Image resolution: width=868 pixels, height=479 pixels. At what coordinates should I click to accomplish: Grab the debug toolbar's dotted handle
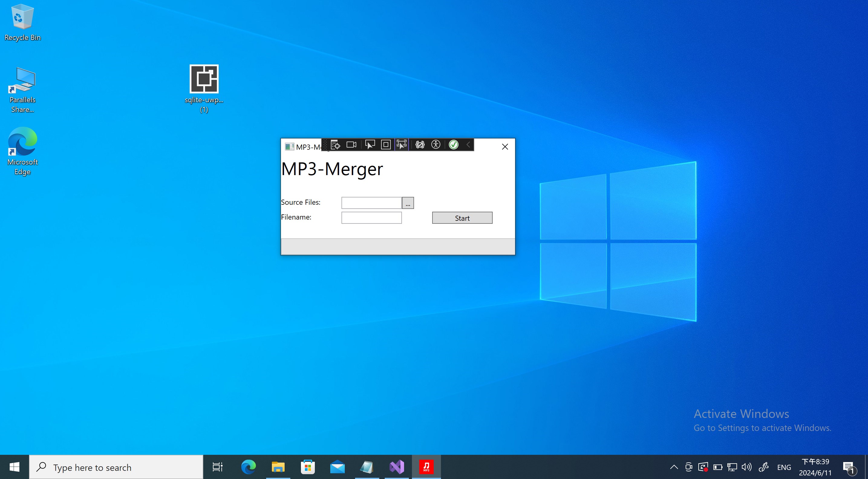coord(325,145)
